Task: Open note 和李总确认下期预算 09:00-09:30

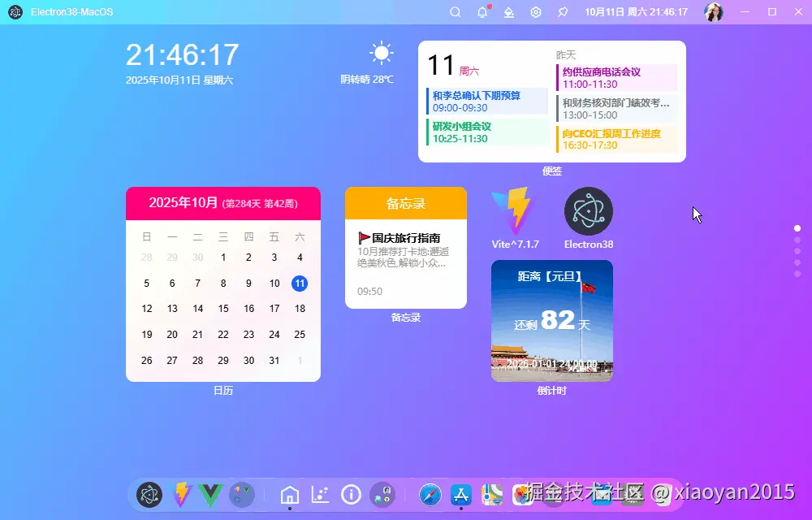Action: click(486, 101)
